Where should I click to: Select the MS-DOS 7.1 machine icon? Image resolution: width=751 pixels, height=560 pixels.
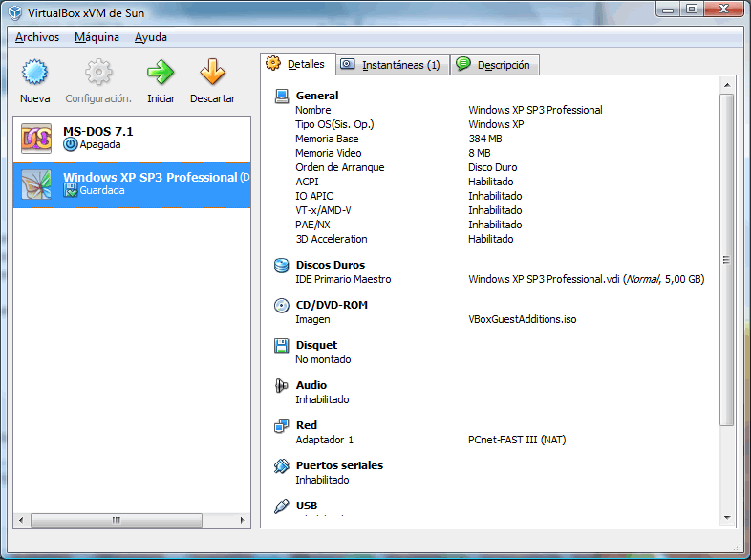pyautogui.click(x=36, y=139)
